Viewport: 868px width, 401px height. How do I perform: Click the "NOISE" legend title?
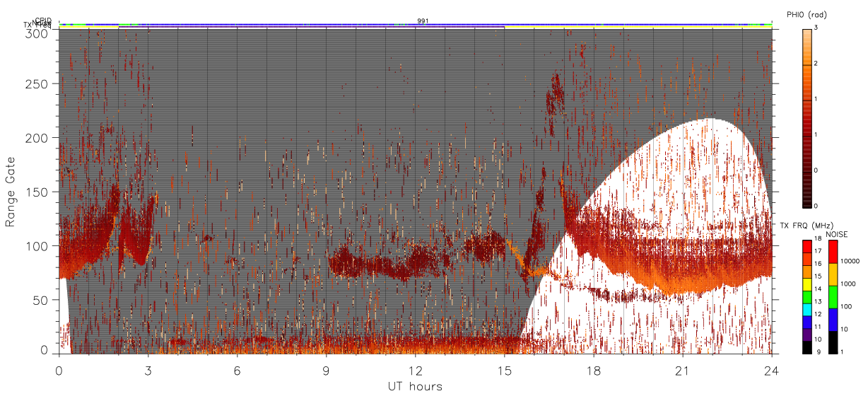tap(838, 233)
